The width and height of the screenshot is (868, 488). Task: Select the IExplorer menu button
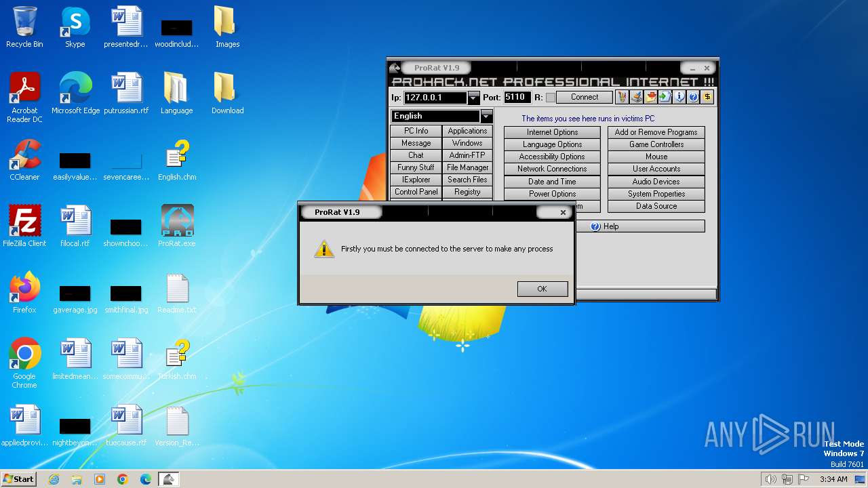[416, 180]
